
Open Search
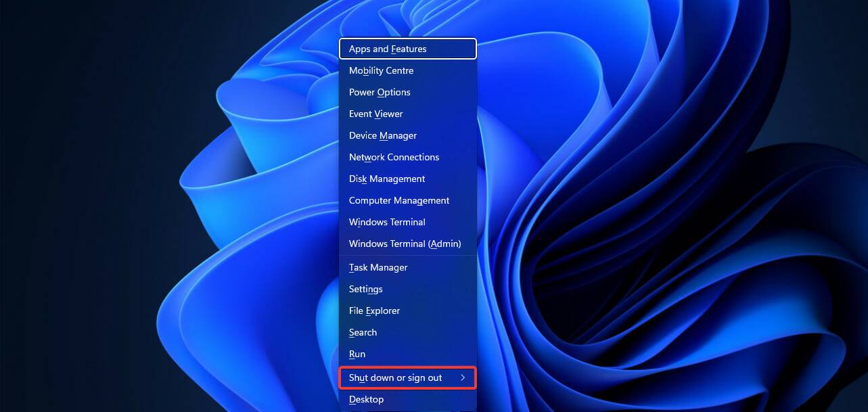click(363, 332)
